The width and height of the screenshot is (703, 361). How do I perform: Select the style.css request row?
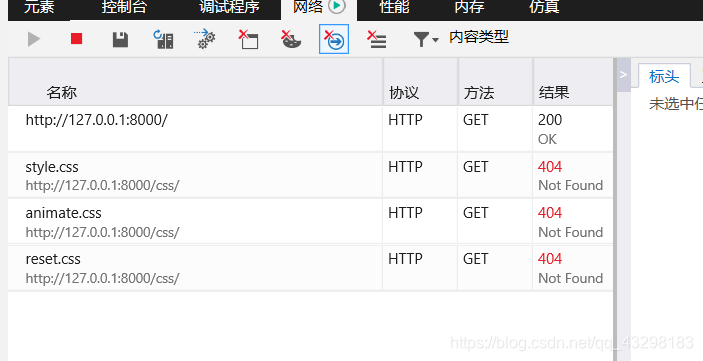click(x=310, y=175)
